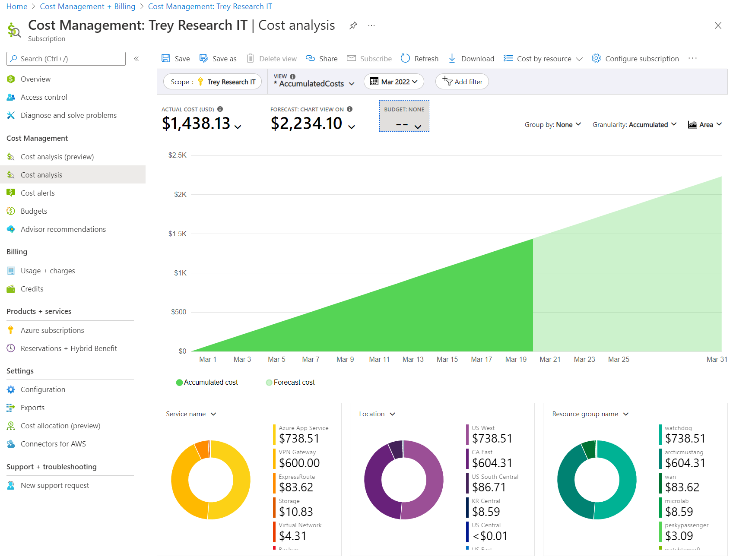
Task: Pin this blade using the pin icon
Action: [x=353, y=25]
